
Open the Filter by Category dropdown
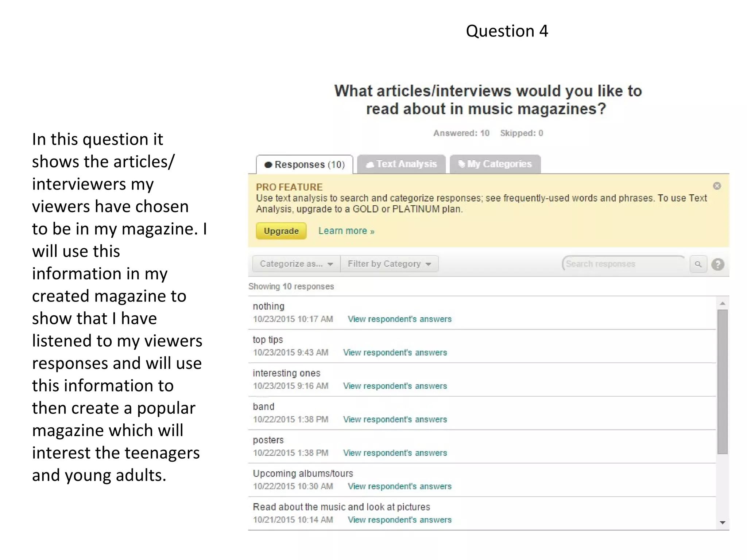389,264
